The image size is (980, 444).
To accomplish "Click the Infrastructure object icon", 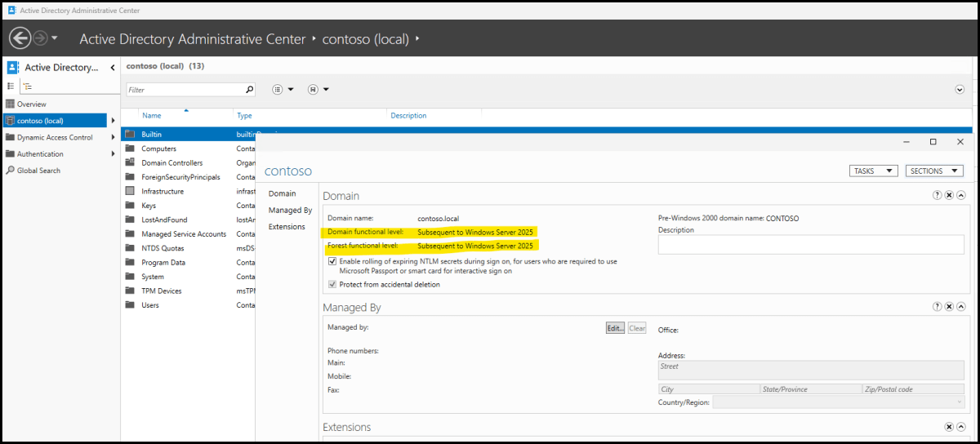I will [129, 191].
